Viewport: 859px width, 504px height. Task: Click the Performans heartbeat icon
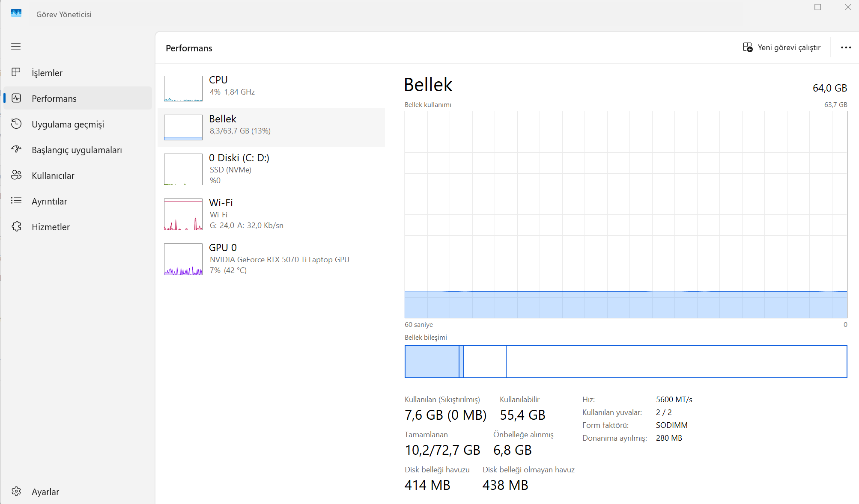[x=16, y=98]
